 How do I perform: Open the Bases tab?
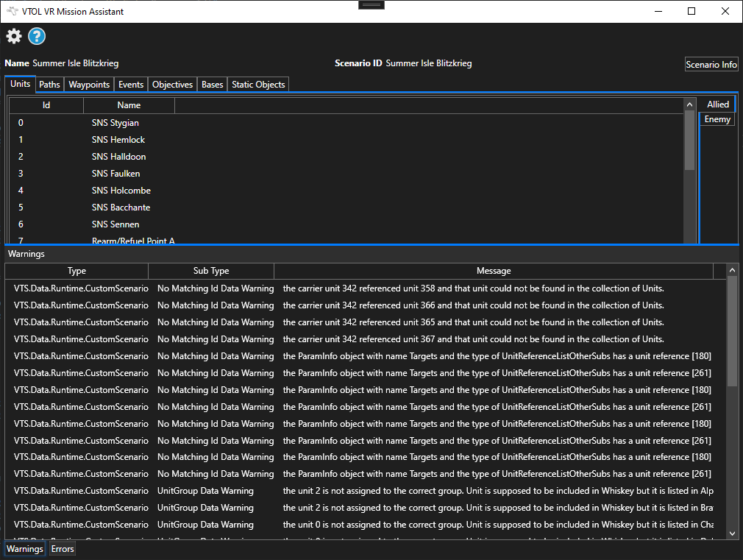point(212,84)
